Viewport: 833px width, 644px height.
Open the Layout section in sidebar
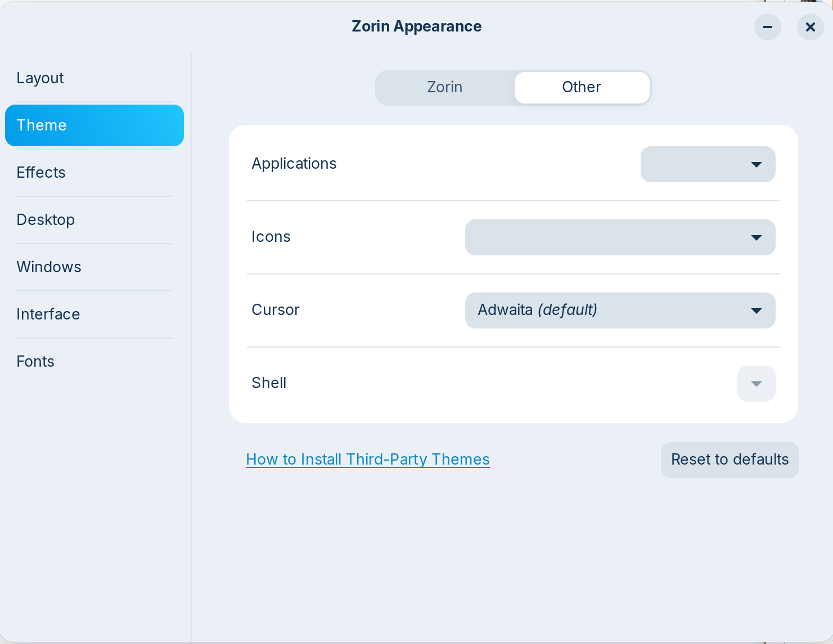click(40, 78)
